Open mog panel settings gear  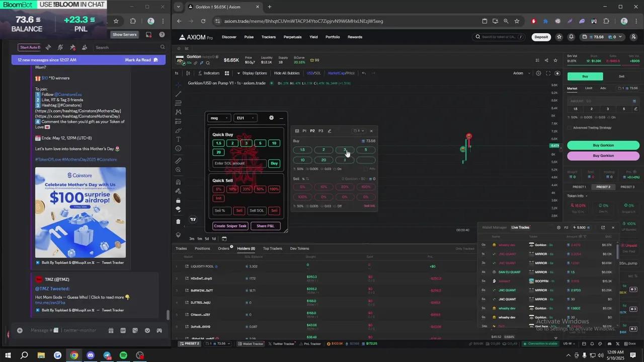271,118
